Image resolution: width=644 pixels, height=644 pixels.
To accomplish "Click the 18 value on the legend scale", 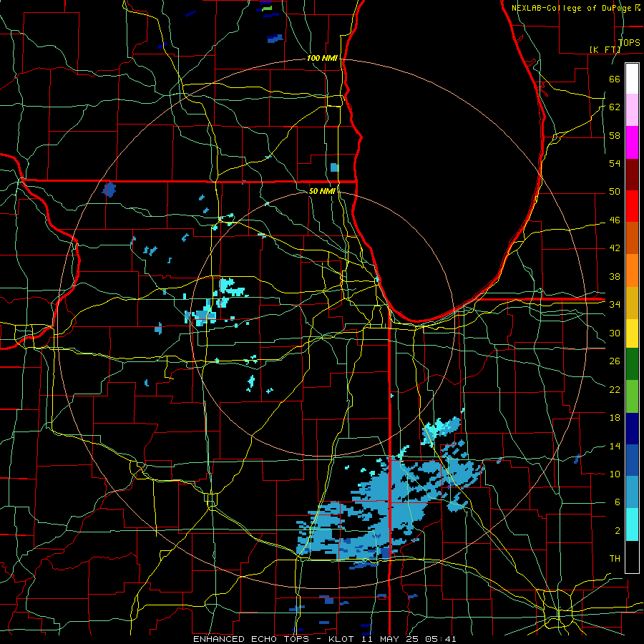I will coord(615,418).
